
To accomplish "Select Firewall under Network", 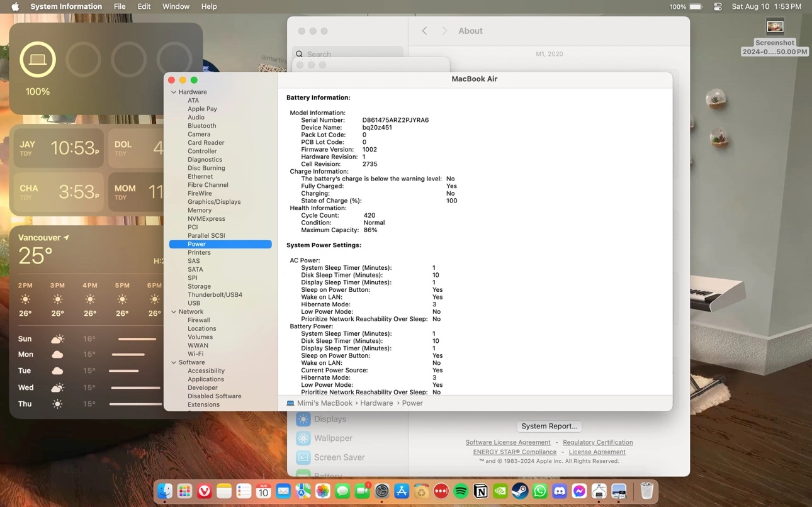I will tap(199, 320).
